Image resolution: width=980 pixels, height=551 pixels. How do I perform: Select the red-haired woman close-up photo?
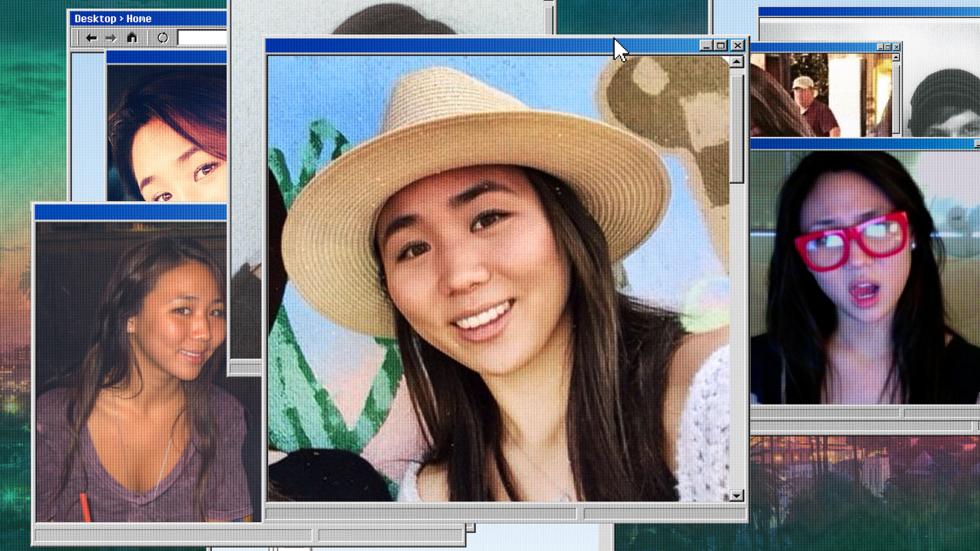point(167,133)
